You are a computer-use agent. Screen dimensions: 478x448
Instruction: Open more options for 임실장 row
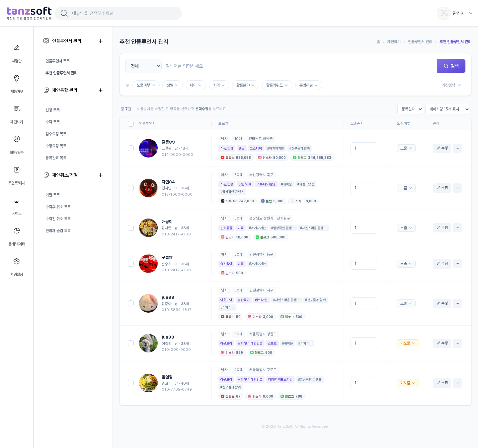click(457, 383)
